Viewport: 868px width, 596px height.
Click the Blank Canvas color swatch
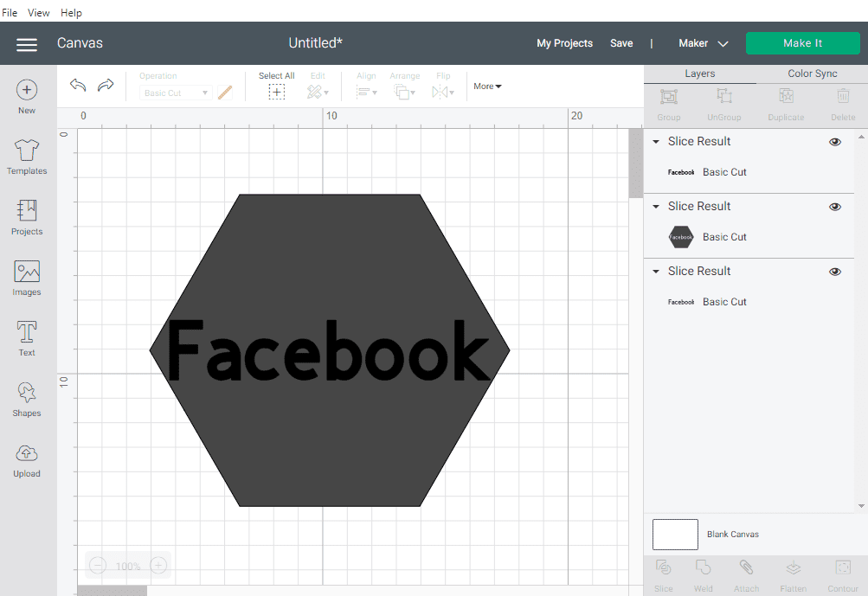point(675,534)
